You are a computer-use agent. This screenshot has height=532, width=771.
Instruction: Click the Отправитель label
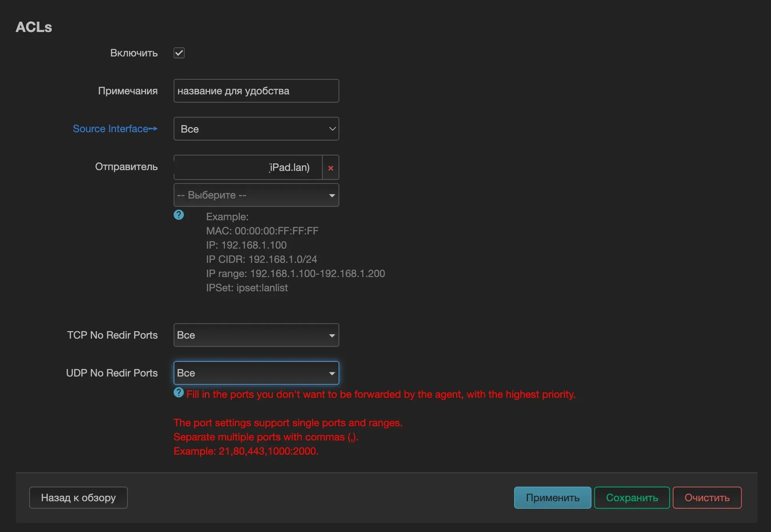(126, 167)
